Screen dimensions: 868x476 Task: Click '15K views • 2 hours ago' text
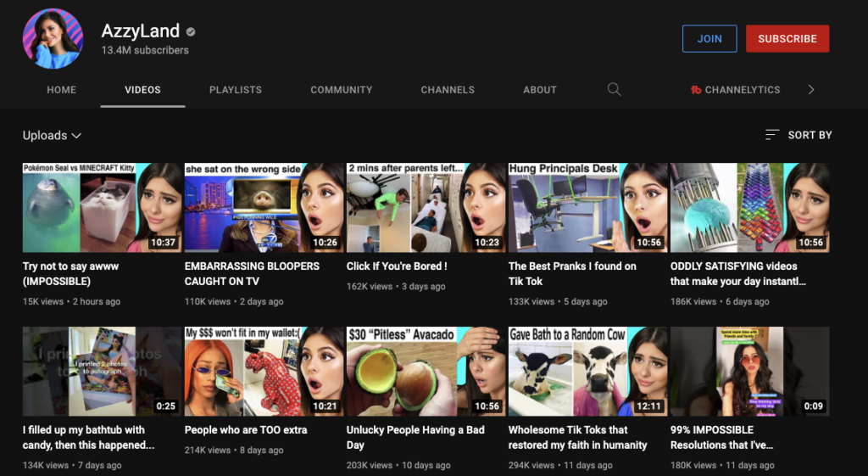pyautogui.click(x=71, y=301)
